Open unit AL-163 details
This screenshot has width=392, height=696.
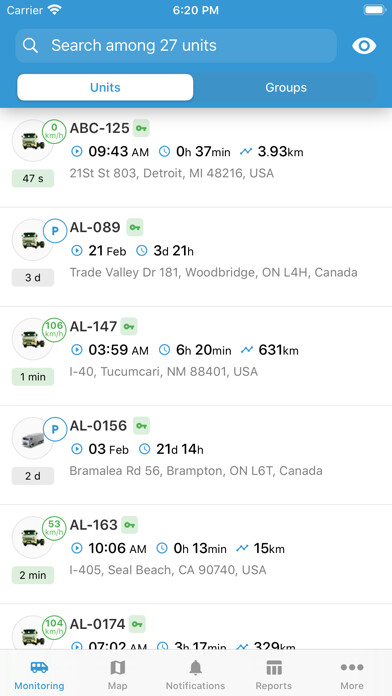tap(196, 554)
